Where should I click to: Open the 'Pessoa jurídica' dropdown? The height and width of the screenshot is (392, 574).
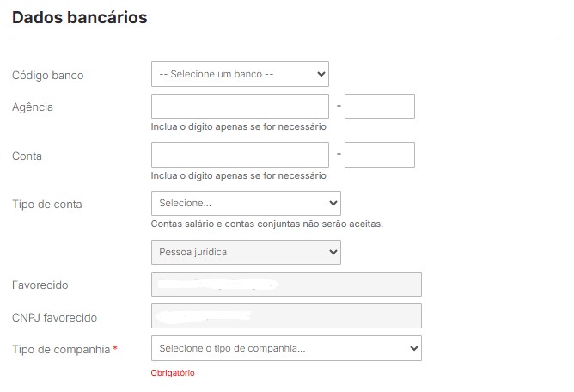coord(246,252)
